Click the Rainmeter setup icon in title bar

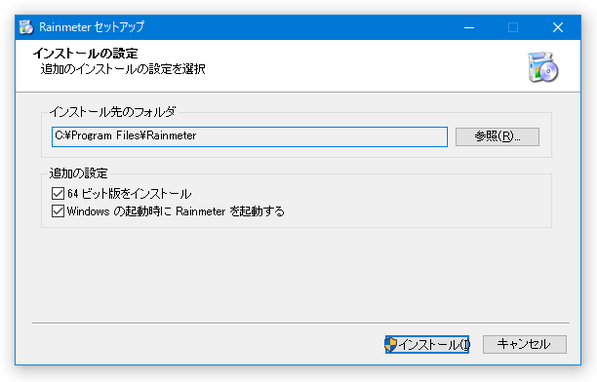(26, 27)
